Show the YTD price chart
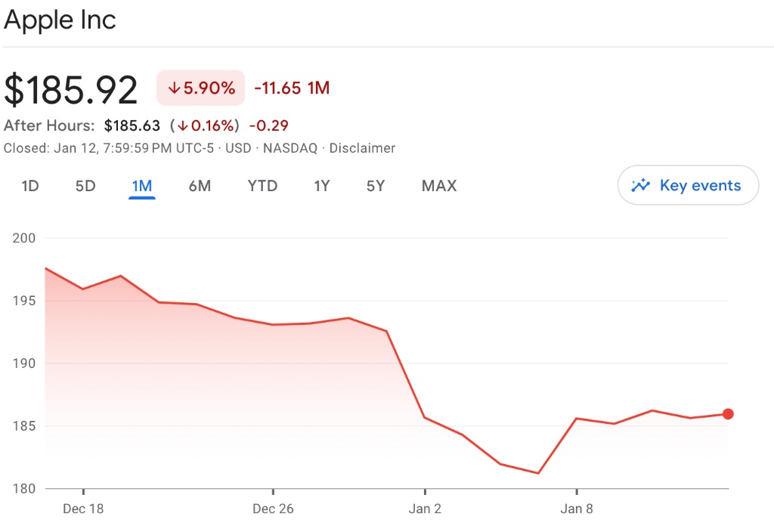This screenshot has height=532, width=774. tap(262, 186)
